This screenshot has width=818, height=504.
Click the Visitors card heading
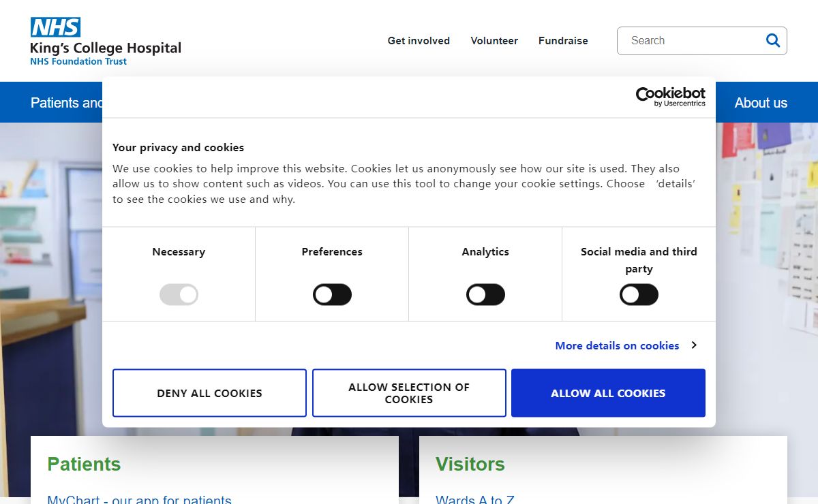pyautogui.click(x=470, y=464)
